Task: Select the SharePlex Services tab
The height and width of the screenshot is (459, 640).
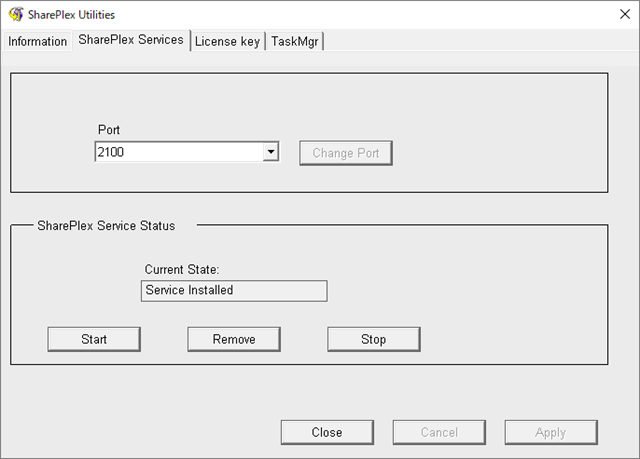Action: [131, 40]
